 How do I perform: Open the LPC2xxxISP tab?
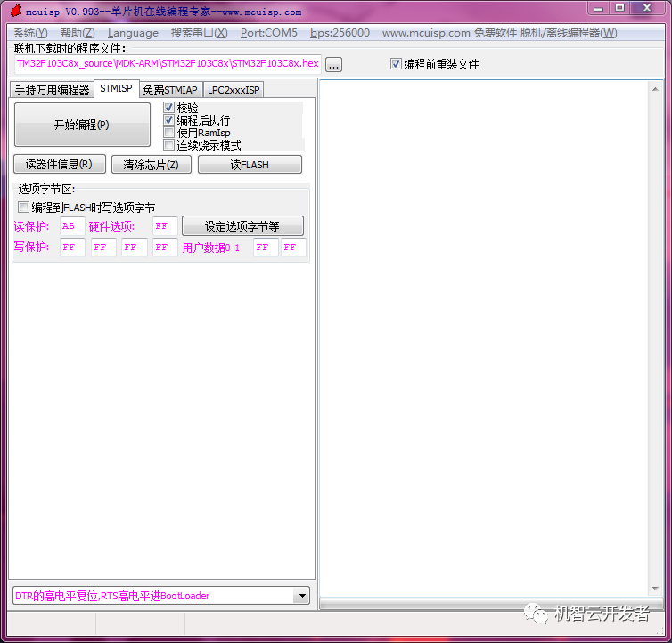[x=234, y=90]
